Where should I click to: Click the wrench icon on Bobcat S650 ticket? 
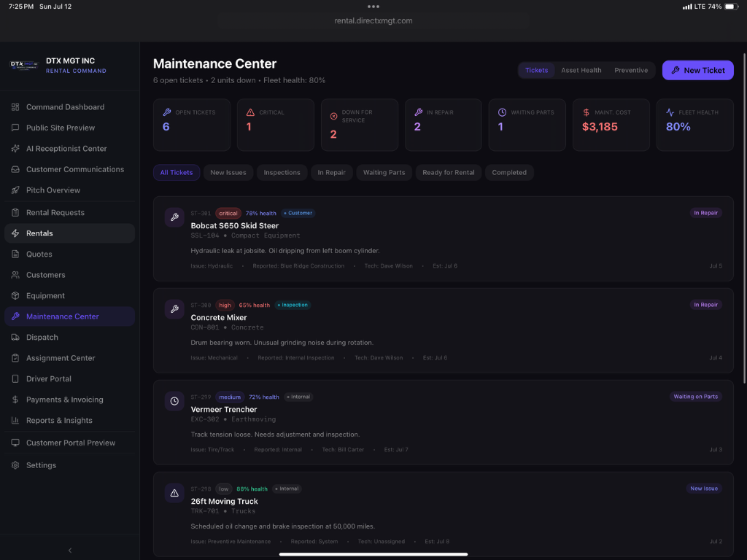pyautogui.click(x=174, y=217)
